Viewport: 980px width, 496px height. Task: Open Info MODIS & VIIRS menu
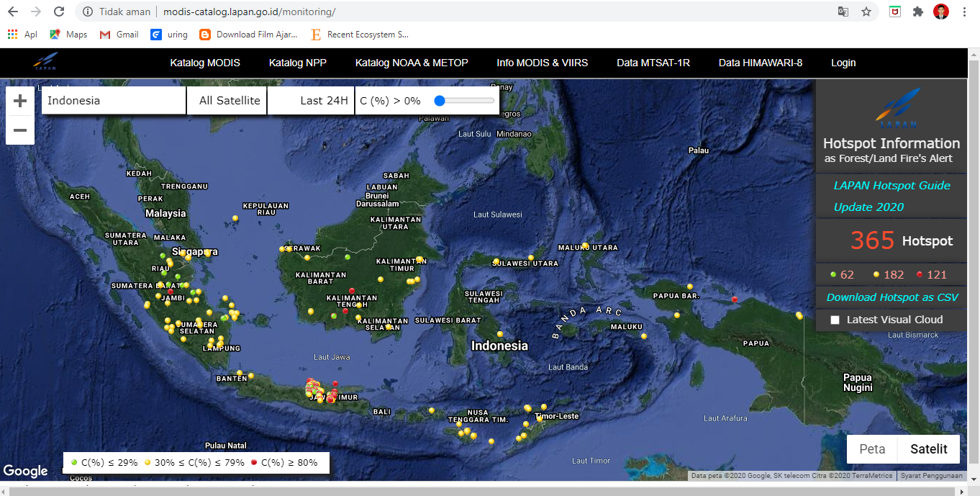543,63
